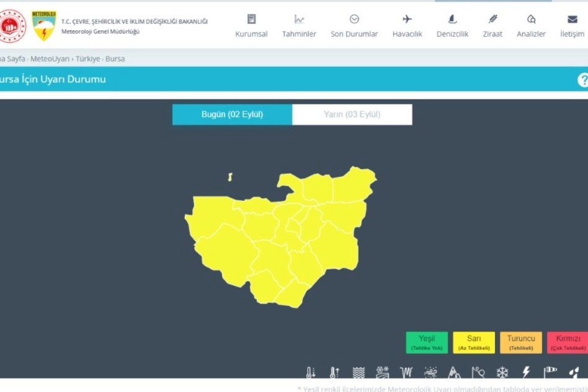This screenshot has height=392, width=588.
Task: Click the Meteoroloji shield logo
Action: (44, 25)
